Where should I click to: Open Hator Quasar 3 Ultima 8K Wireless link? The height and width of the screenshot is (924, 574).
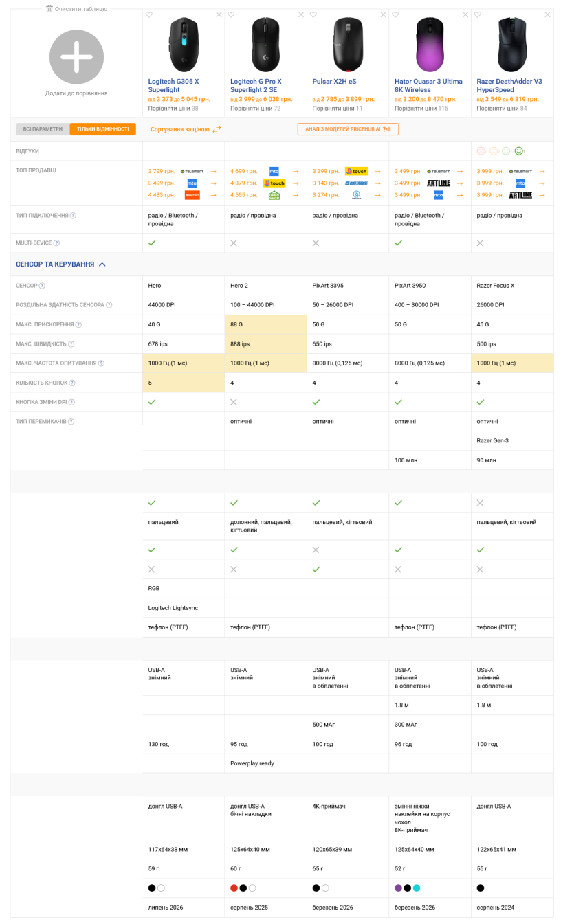[428, 86]
